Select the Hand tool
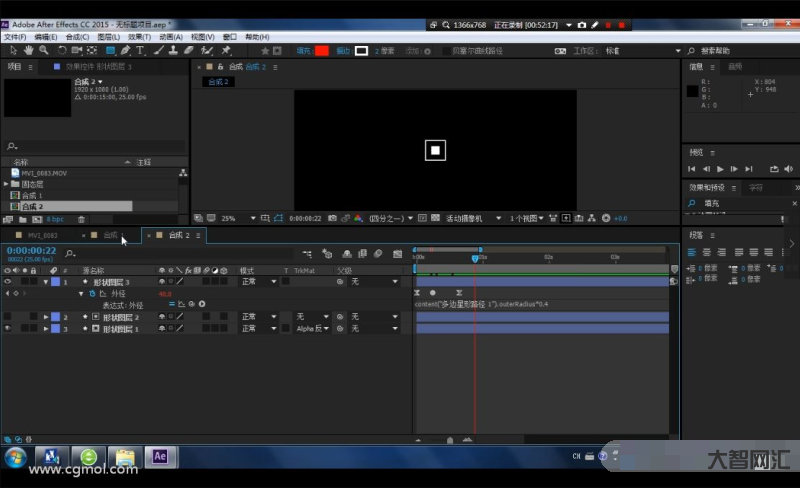 [28, 50]
